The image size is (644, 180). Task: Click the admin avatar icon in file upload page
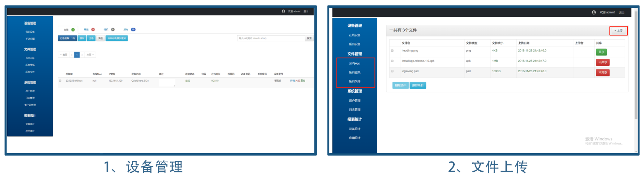tap(594, 12)
